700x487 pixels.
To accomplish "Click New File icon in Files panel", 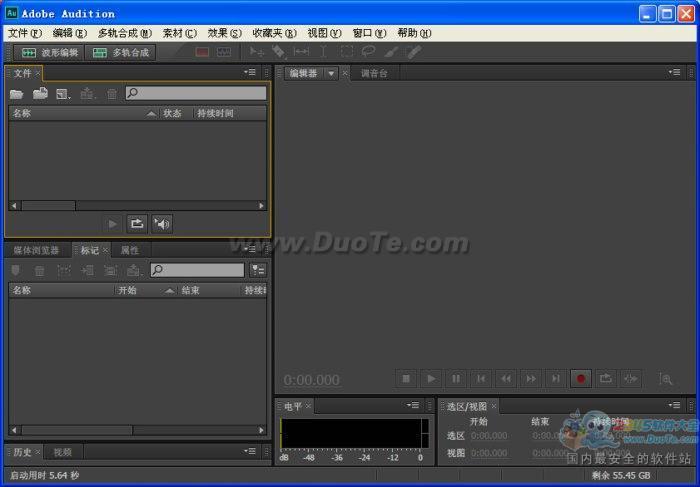I will [x=63, y=94].
